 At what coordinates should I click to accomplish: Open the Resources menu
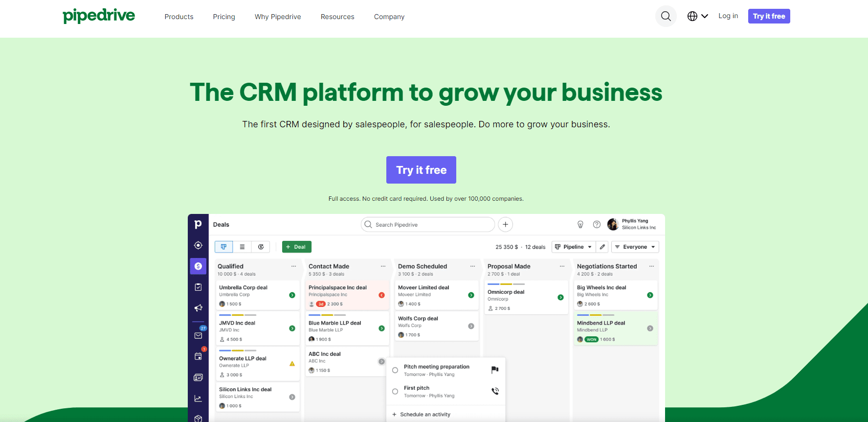337,17
